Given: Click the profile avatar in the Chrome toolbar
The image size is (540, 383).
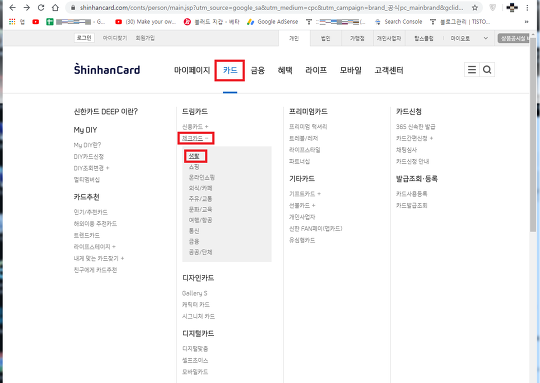Looking at the screenshot, I should [512, 8].
